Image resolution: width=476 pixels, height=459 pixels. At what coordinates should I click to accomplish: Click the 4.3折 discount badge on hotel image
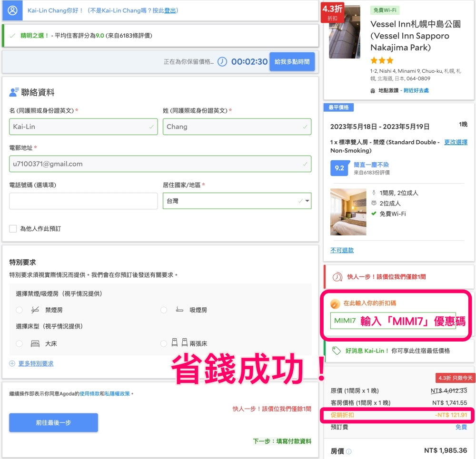332,13
